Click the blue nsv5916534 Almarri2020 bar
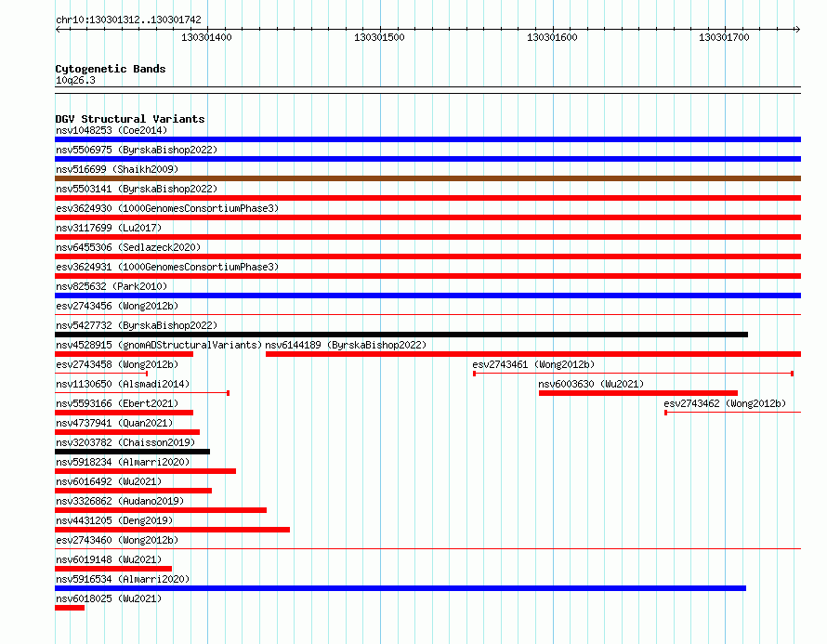The height and width of the screenshot is (644, 827). [x=400, y=588]
